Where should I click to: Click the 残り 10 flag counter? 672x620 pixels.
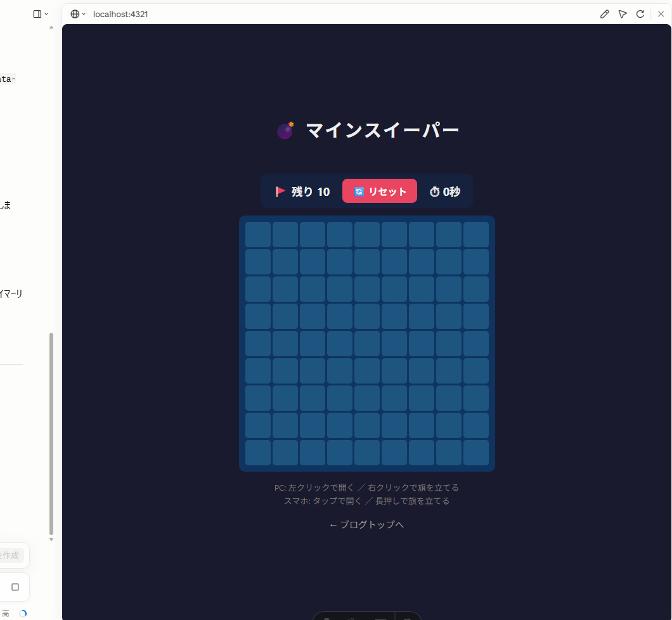coord(302,191)
